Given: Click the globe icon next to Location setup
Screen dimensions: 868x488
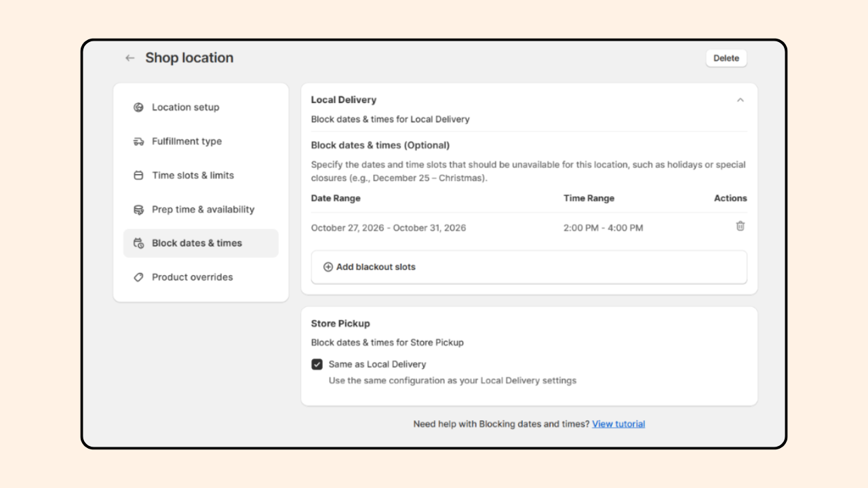Looking at the screenshot, I should coord(138,107).
